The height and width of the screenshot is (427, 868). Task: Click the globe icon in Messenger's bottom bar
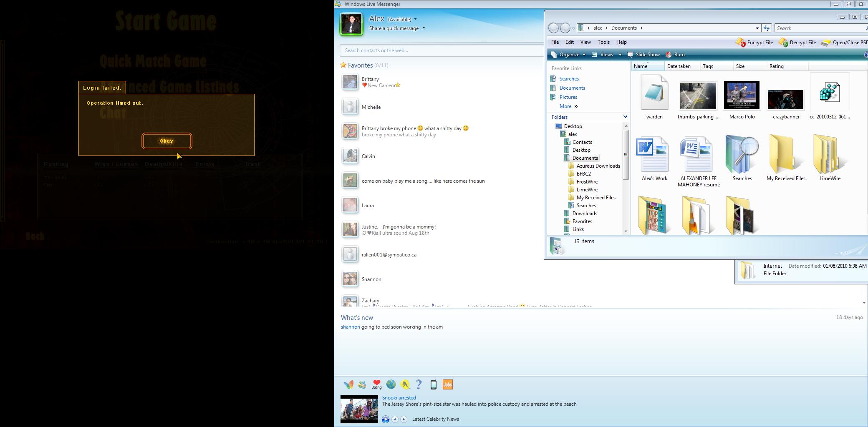[x=391, y=384]
